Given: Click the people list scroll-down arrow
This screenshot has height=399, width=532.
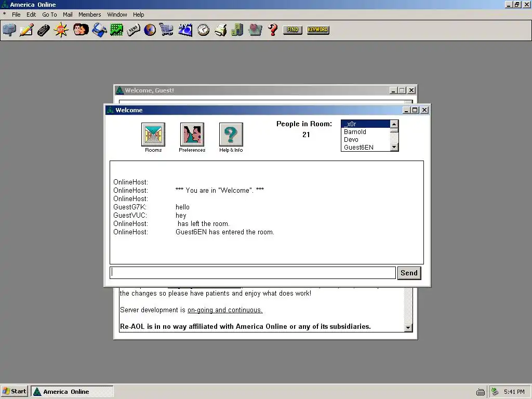Looking at the screenshot, I should [394, 147].
